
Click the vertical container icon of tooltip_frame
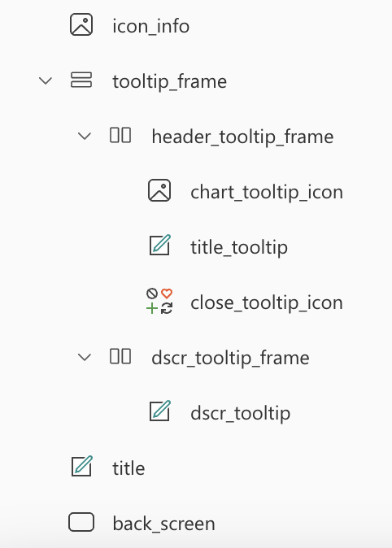click(81, 80)
